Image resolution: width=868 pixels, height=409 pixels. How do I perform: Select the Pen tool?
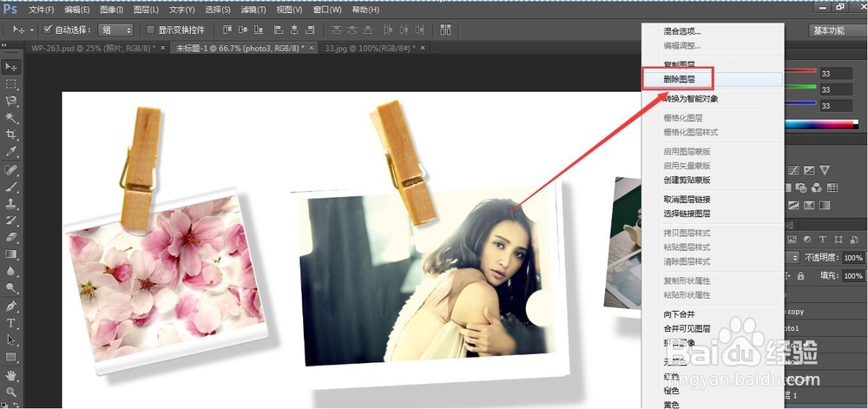tap(11, 306)
